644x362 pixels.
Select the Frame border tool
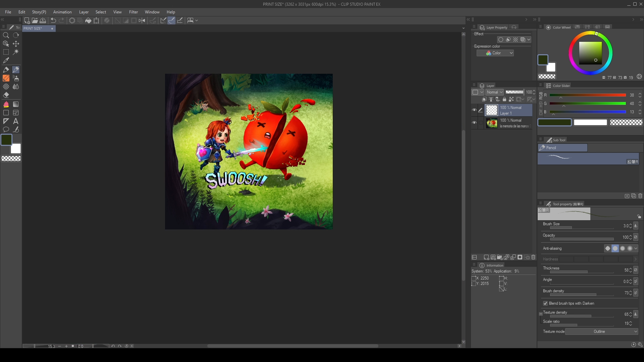coord(16,113)
